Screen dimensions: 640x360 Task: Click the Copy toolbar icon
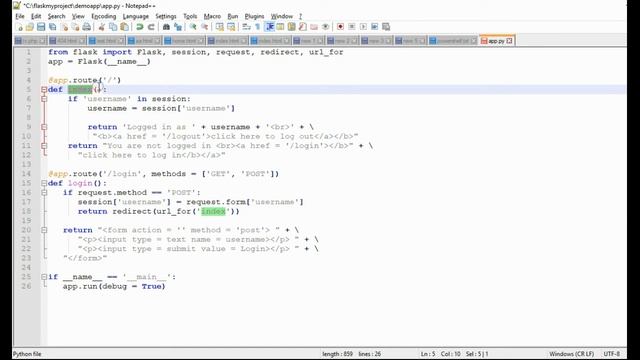pyautogui.click(x=113, y=27)
